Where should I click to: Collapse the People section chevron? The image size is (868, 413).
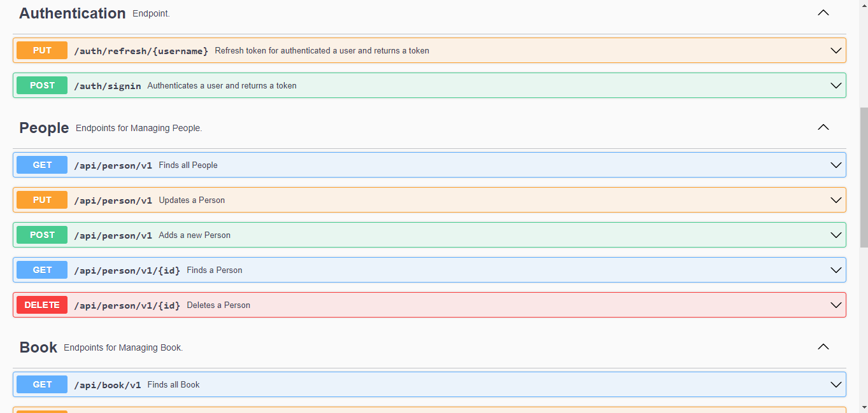click(x=823, y=127)
